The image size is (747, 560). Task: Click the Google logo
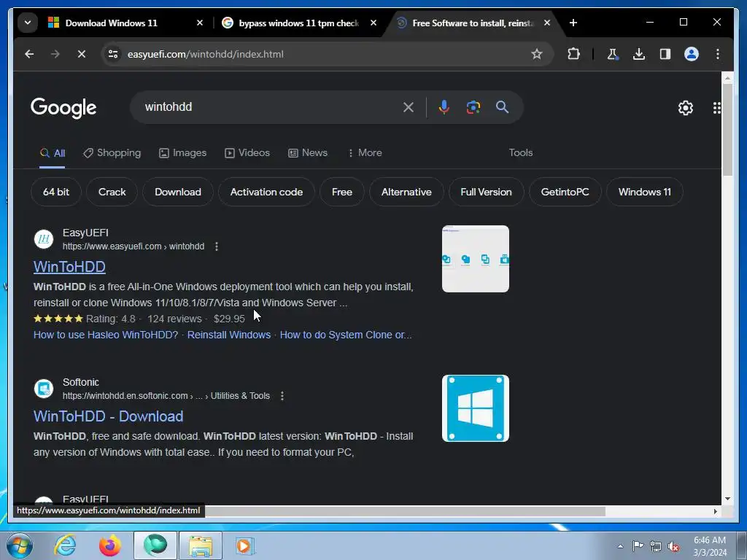(63, 108)
